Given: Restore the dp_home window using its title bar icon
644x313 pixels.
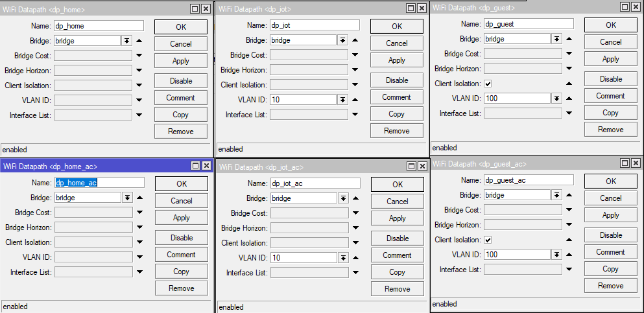Looking at the screenshot, I should click(195, 9).
